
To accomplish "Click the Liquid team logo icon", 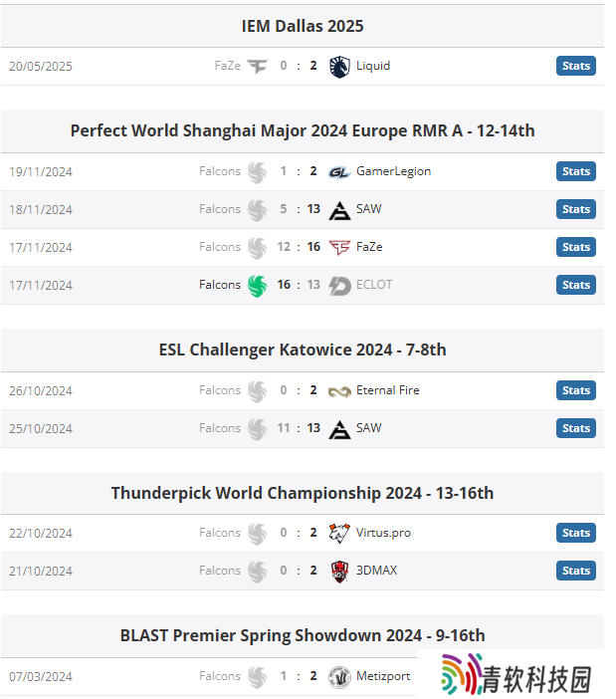I will coord(339,67).
